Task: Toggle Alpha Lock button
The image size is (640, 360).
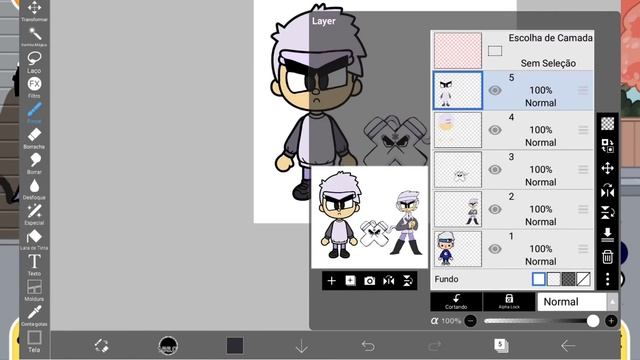Action: pos(509,302)
